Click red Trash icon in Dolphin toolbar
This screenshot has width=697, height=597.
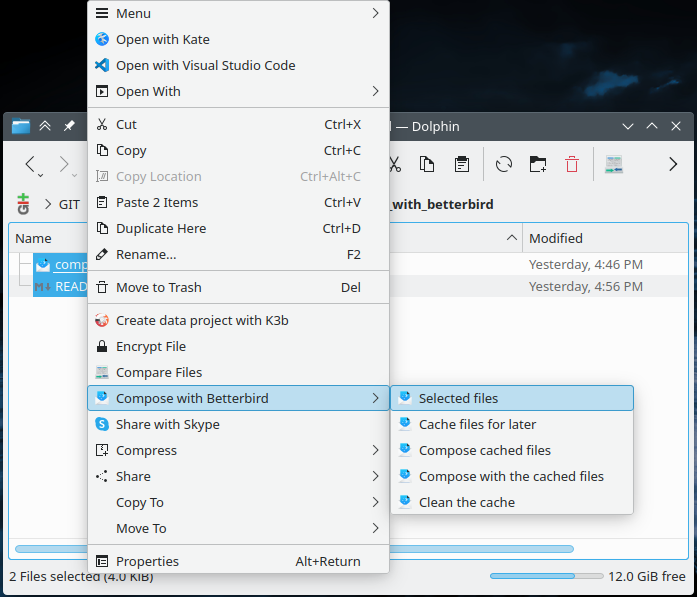[572, 164]
